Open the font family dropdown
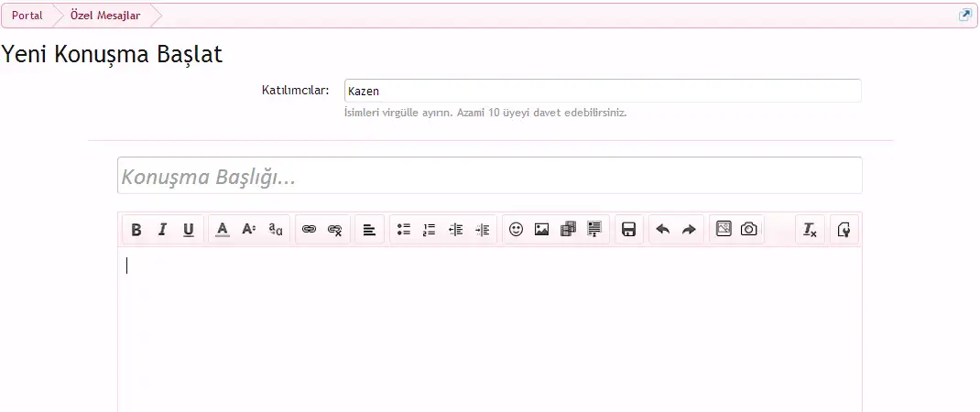Viewport: 980px width, 412px height. (275, 230)
